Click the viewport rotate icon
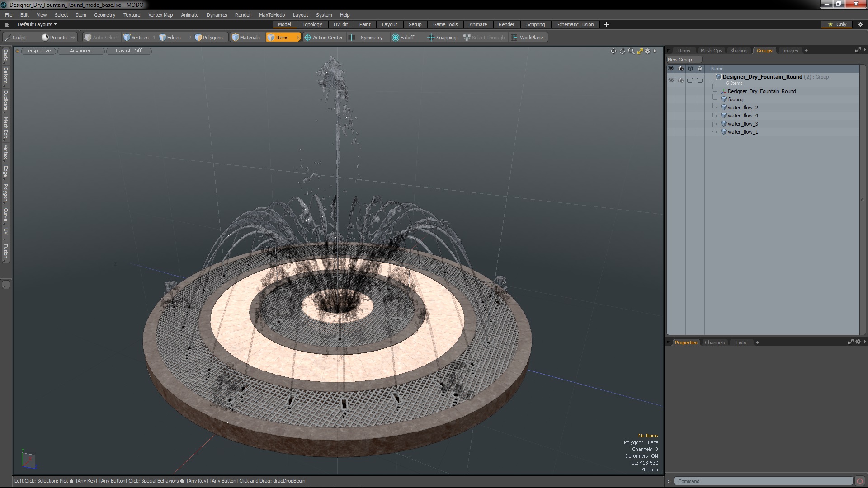Screen dimensions: 868x488 [x=622, y=51]
